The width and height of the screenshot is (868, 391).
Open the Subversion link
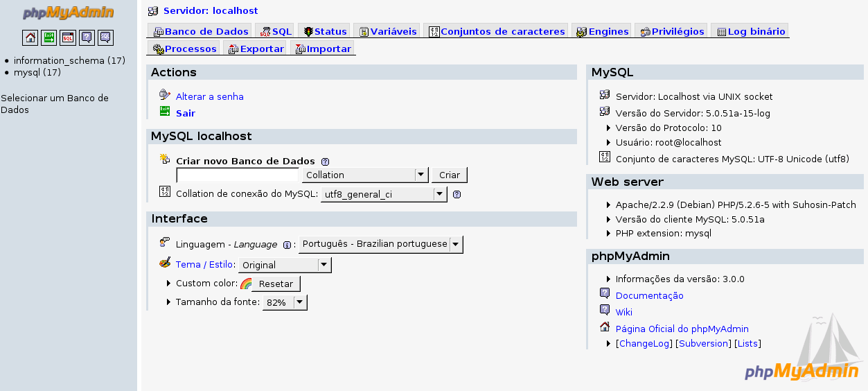tap(704, 343)
